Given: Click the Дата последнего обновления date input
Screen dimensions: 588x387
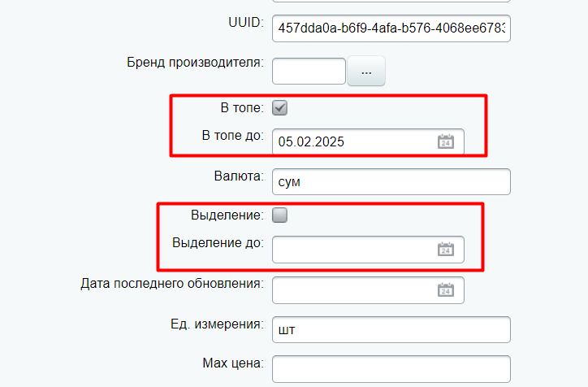Looking at the screenshot, I should 368,290.
